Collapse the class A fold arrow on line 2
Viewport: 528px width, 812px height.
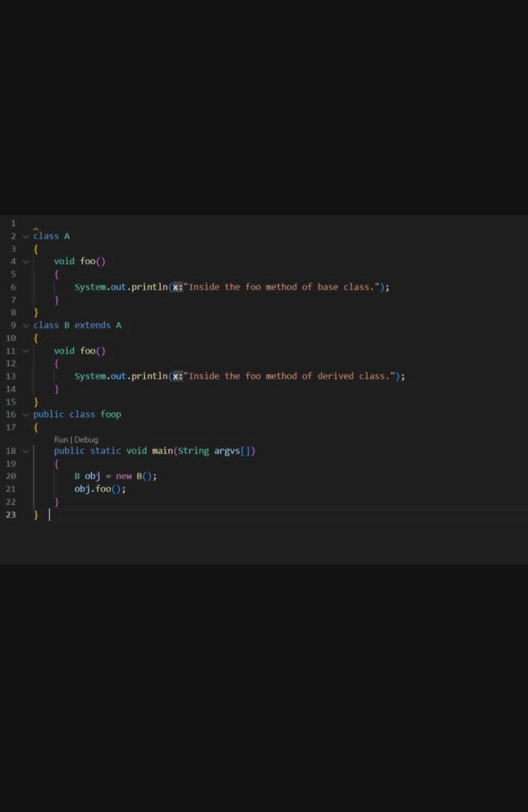(26, 236)
